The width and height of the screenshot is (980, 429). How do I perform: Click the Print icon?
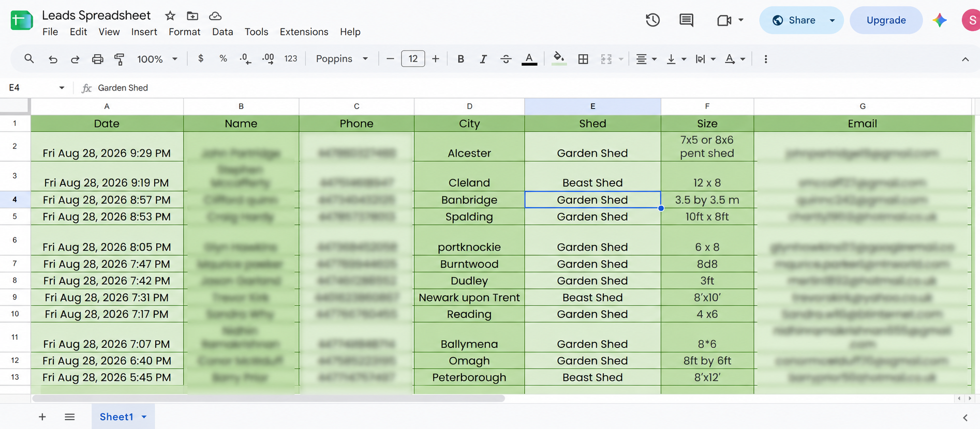pyautogui.click(x=97, y=59)
